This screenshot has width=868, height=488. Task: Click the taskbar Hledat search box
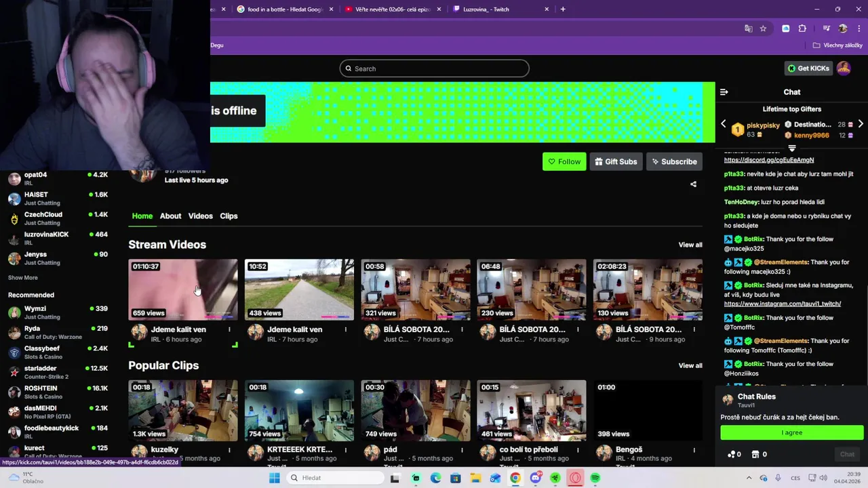tap(335, 478)
